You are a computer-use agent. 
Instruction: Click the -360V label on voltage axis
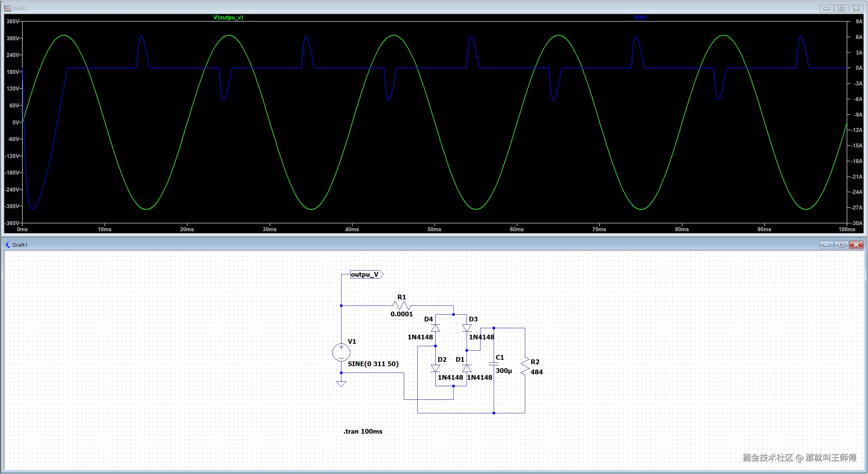pyautogui.click(x=12, y=223)
